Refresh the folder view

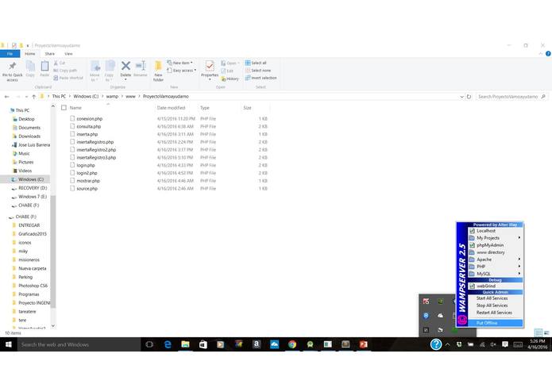[x=469, y=96]
